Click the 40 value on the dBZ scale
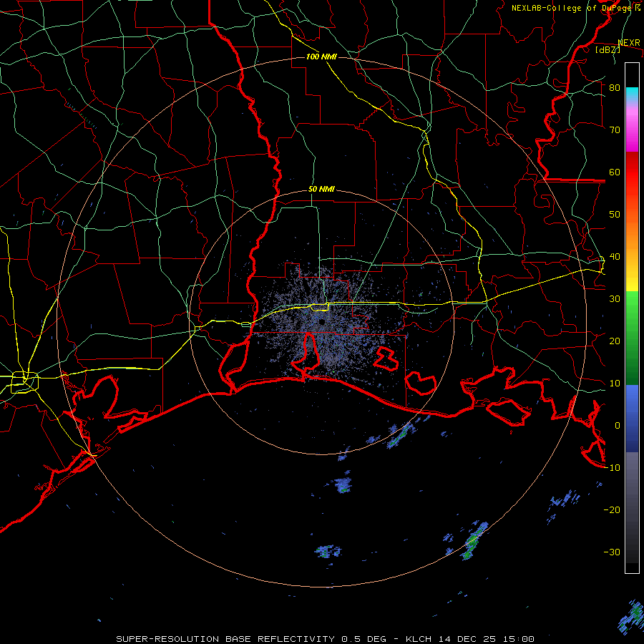644x644 pixels. point(615,257)
